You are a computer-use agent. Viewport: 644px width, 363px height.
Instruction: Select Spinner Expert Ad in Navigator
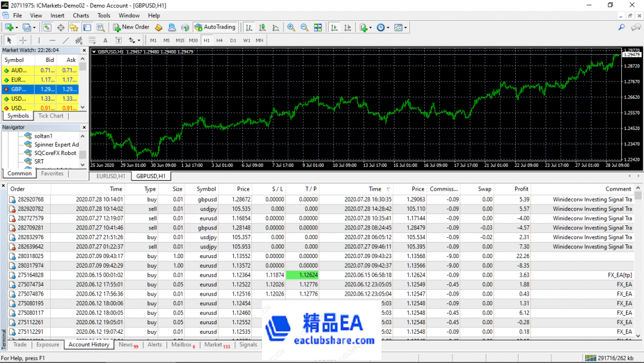coord(56,144)
